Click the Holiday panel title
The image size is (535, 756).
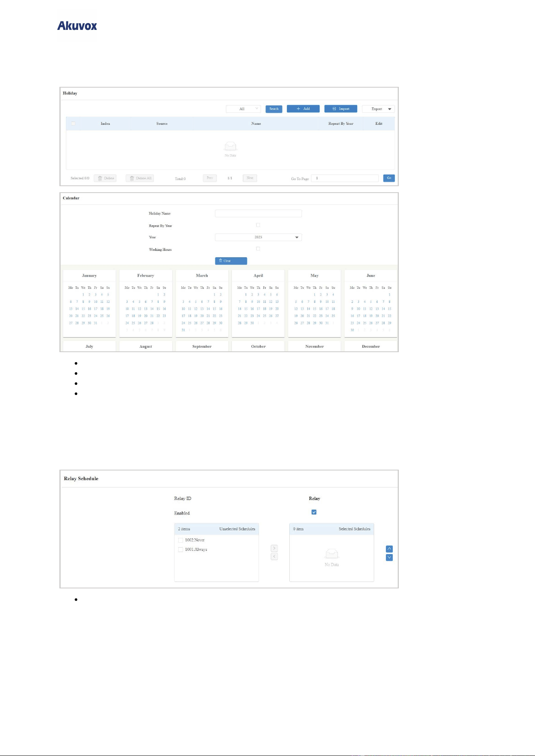tap(70, 93)
